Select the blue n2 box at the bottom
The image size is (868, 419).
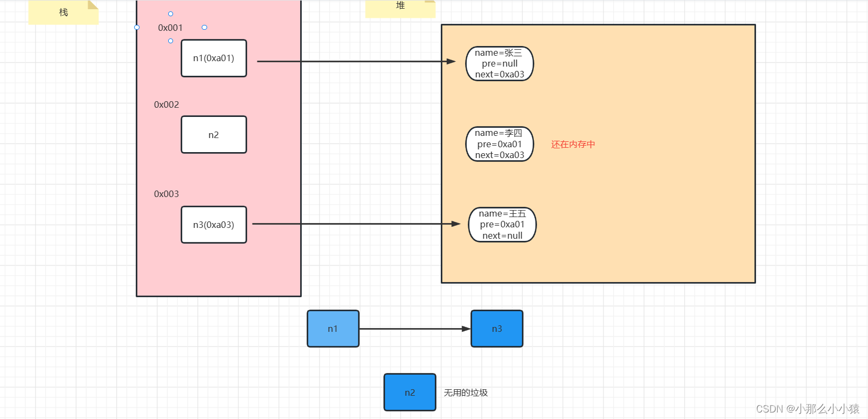click(410, 392)
